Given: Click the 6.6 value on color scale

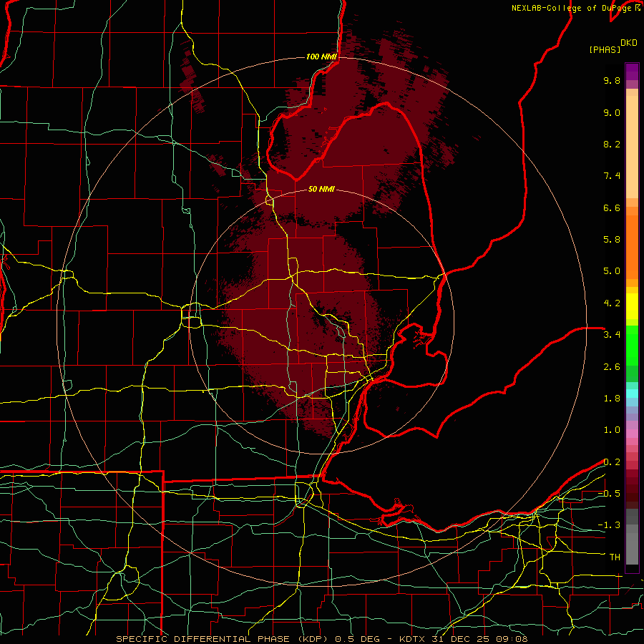Looking at the screenshot, I should click(612, 208).
